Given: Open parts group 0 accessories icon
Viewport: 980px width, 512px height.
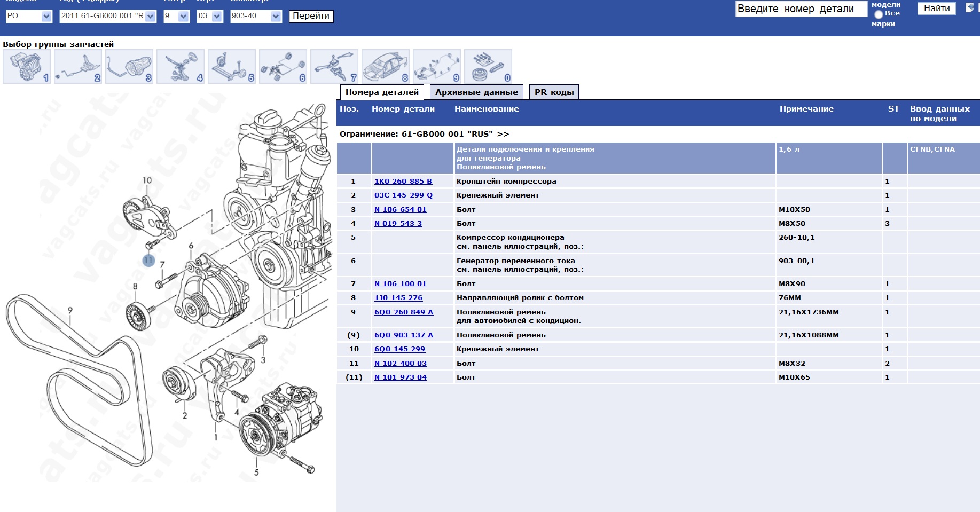Looking at the screenshot, I should [x=488, y=66].
